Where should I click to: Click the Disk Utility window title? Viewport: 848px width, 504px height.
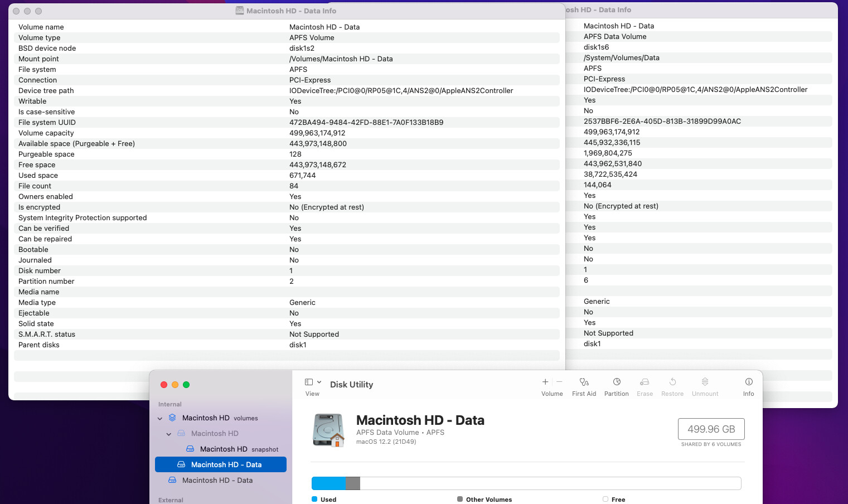[x=351, y=384]
